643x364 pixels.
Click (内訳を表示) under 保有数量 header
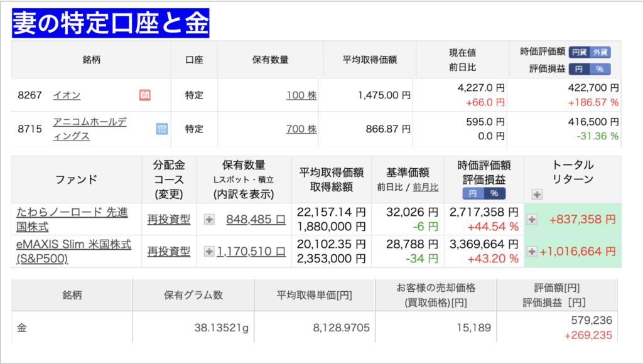(x=244, y=194)
